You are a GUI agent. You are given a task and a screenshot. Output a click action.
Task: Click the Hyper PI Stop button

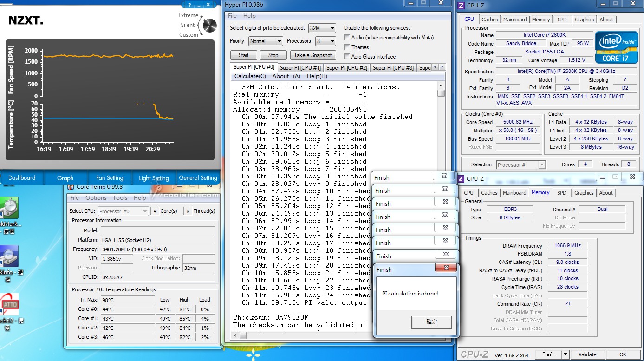[273, 55]
